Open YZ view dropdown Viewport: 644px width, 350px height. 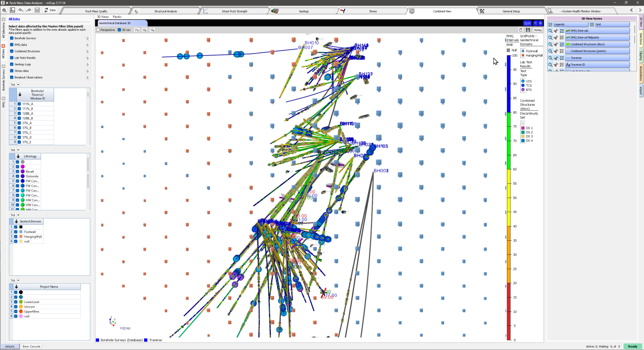coord(153,30)
